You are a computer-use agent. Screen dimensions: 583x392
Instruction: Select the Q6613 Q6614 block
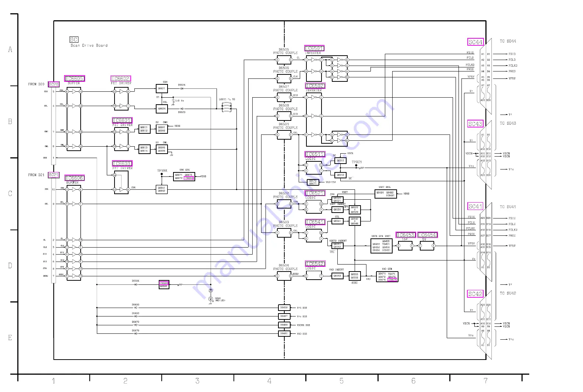pyautogui.click(x=144, y=149)
